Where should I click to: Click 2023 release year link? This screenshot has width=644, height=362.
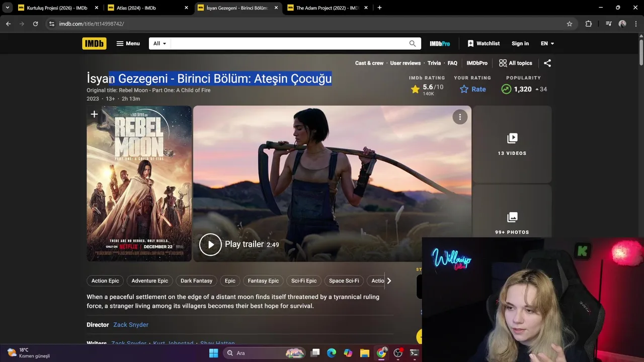(93, 99)
